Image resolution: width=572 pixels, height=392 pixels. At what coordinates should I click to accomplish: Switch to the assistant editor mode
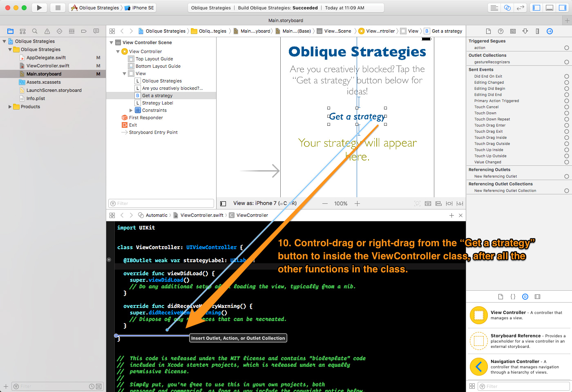(x=507, y=8)
